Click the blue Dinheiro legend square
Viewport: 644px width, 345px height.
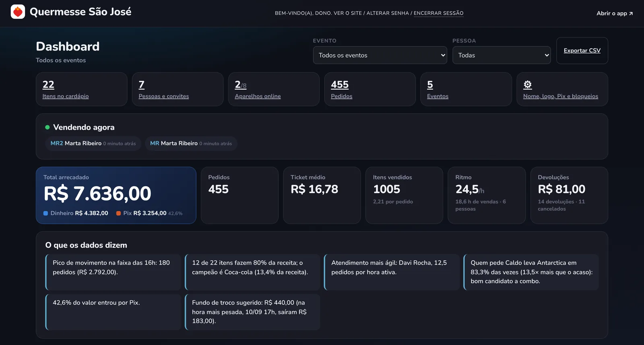coord(46,213)
